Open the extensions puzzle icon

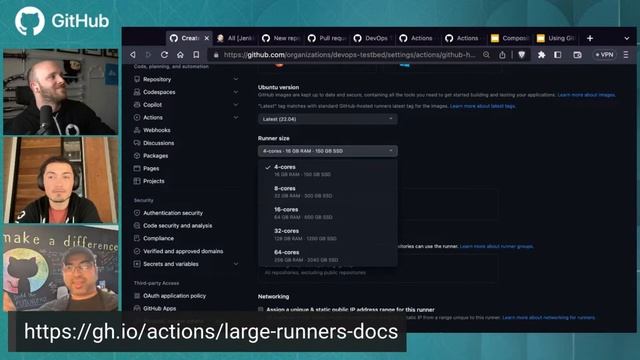point(541,55)
